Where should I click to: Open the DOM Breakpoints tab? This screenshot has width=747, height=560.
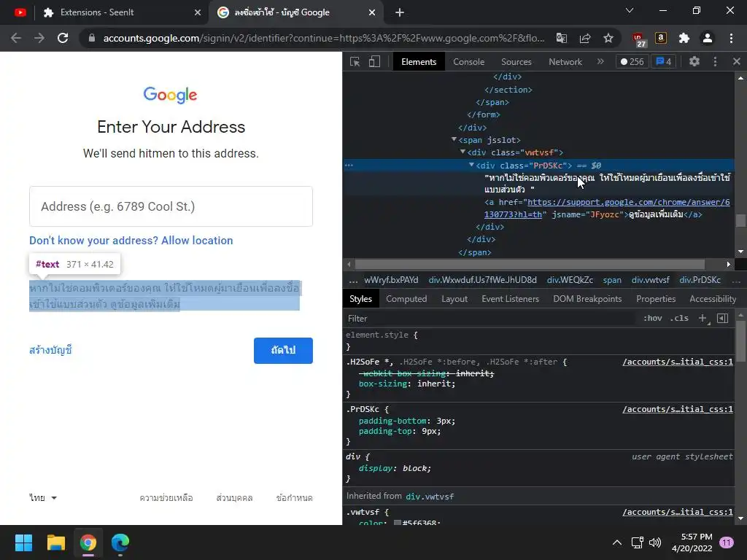pyautogui.click(x=587, y=299)
